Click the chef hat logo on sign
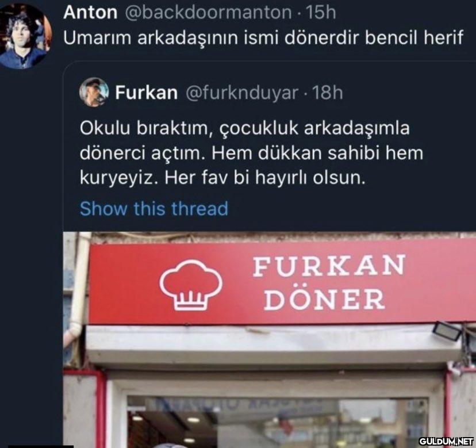 tap(191, 285)
